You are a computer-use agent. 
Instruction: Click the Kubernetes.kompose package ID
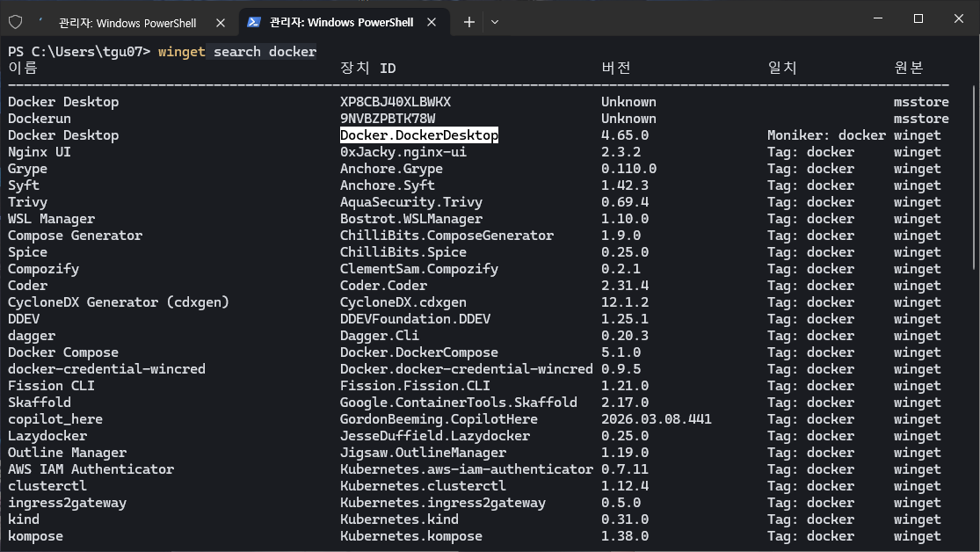(411, 536)
